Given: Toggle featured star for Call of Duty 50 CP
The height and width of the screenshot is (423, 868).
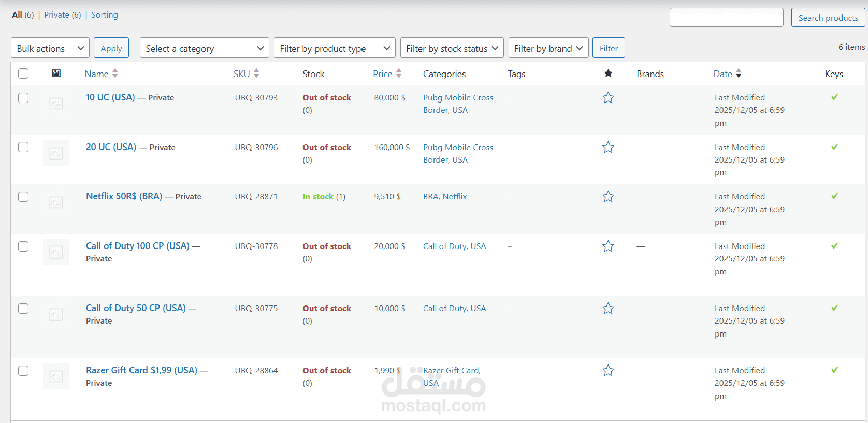Looking at the screenshot, I should tap(608, 309).
